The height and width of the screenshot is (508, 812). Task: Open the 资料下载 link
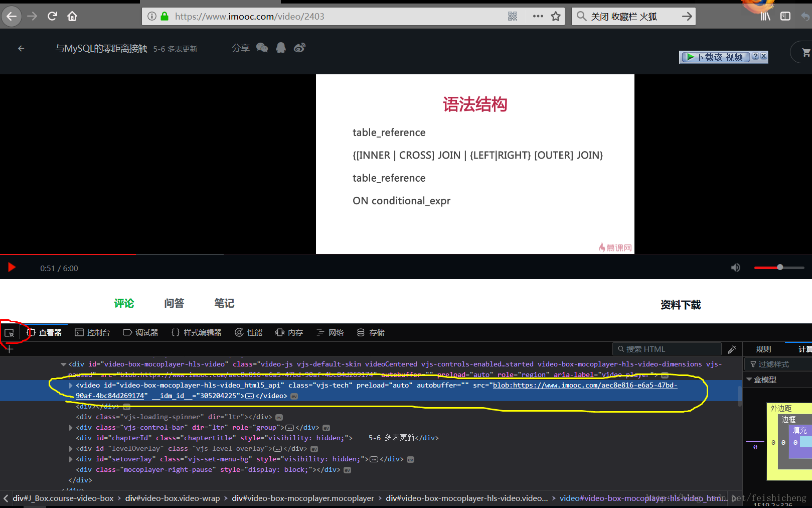pos(681,305)
